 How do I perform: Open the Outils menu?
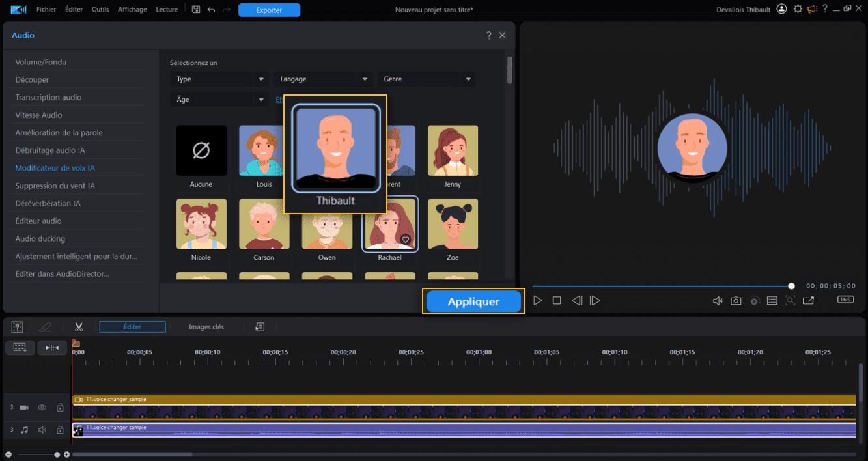[100, 10]
